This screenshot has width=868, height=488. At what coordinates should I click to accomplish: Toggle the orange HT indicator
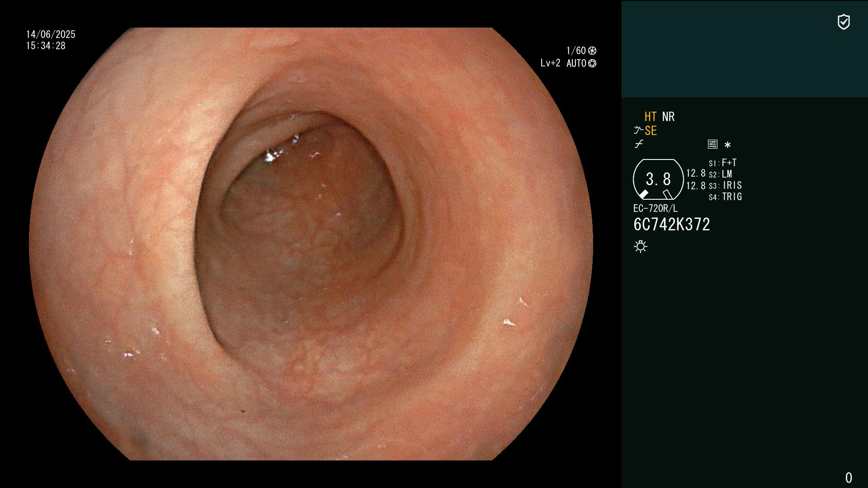coord(651,117)
